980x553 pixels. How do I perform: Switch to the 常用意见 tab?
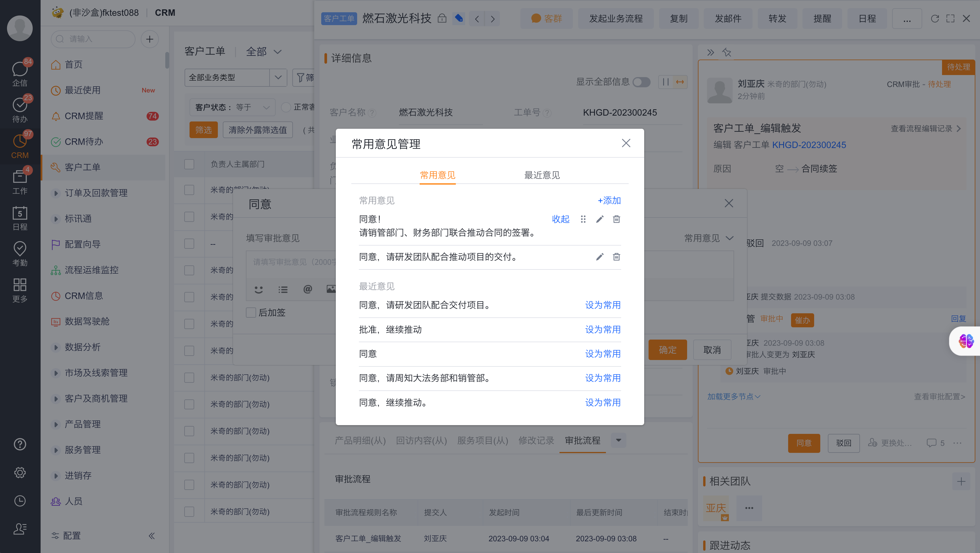point(437,175)
